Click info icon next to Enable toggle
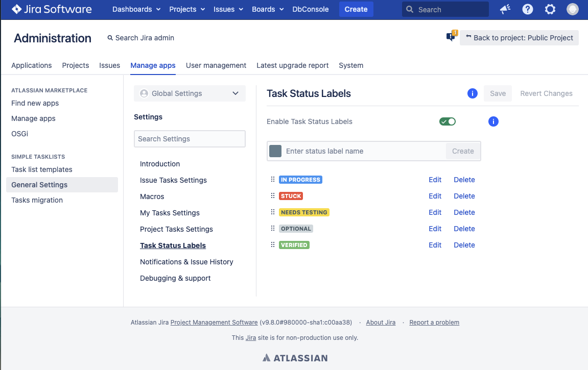 tap(493, 121)
